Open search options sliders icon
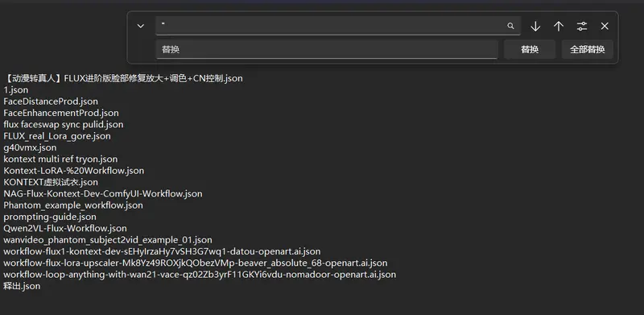Viewport: 644px width, 315px height. point(582,27)
